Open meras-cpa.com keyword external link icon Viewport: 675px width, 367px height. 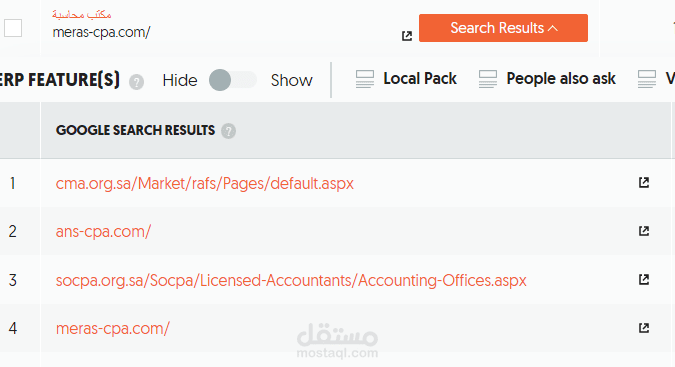[407, 36]
